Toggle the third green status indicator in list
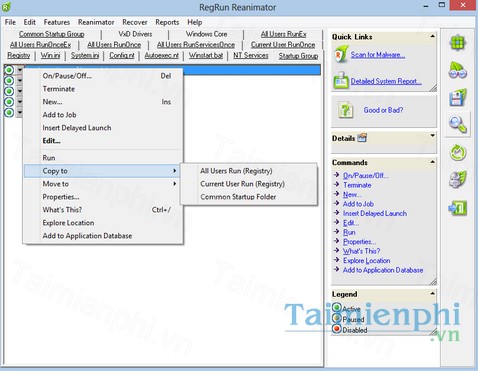478x371 pixels. coord(9,91)
